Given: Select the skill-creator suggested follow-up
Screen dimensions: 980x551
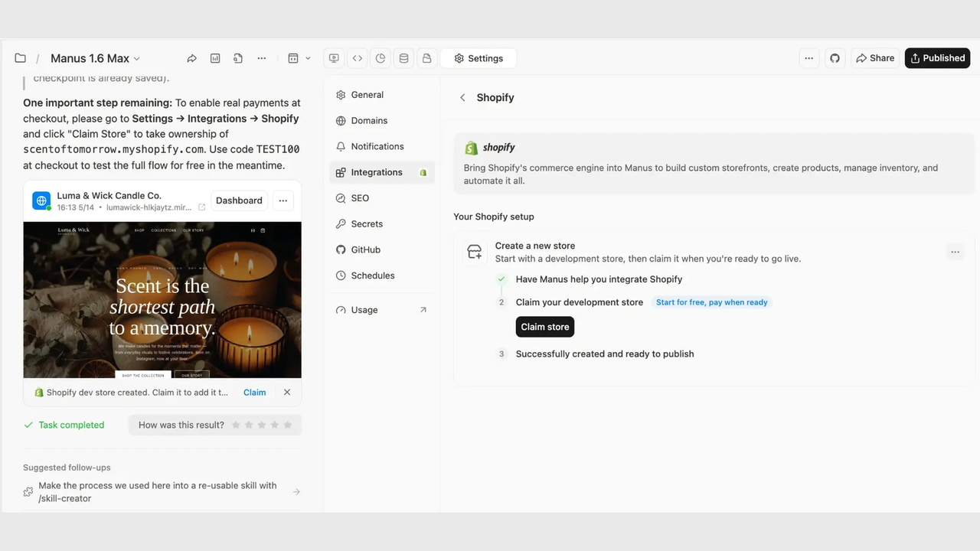Looking at the screenshot, I should tap(162, 492).
